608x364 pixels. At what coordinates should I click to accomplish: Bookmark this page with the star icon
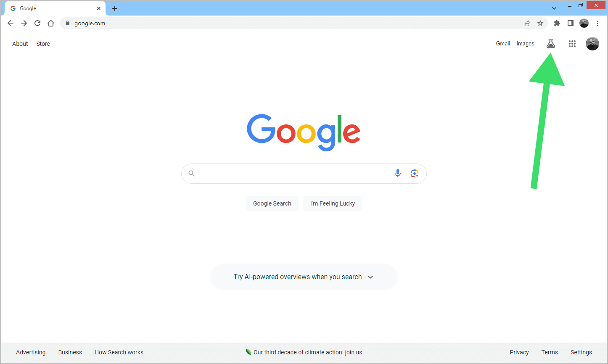pyautogui.click(x=540, y=23)
